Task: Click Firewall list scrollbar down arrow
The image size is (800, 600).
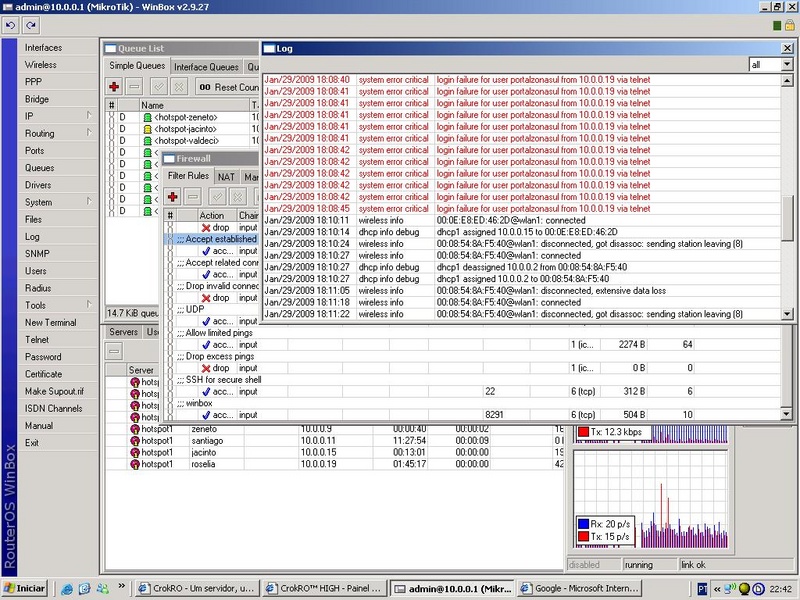Action: point(787,414)
